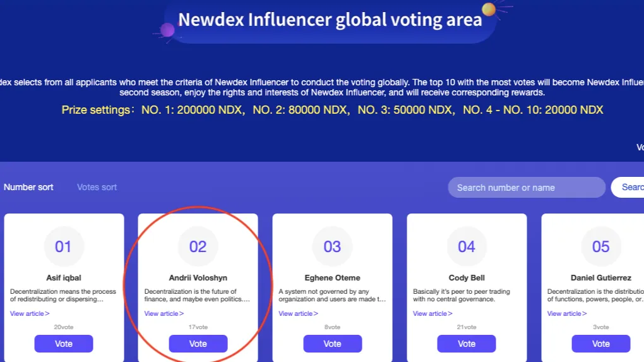
Task: Vote for Asif iqbal
Action: pyautogui.click(x=64, y=344)
